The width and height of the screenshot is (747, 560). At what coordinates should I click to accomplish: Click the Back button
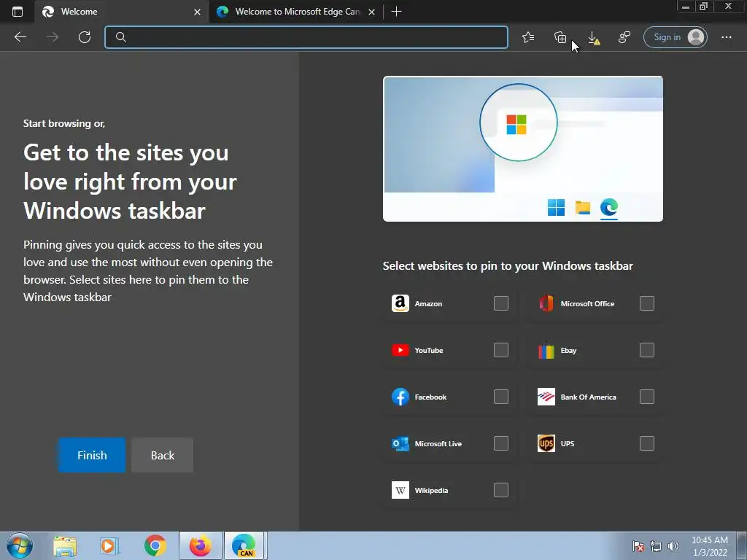[x=163, y=455]
